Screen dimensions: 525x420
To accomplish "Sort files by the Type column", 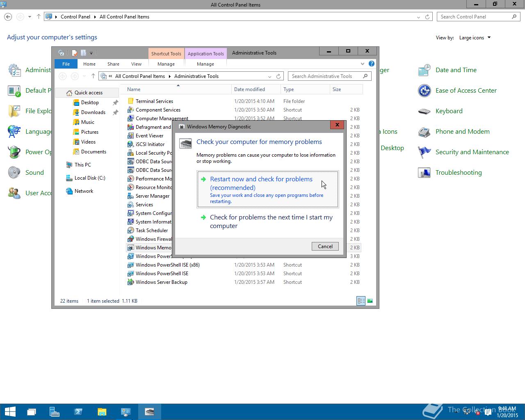I will pyautogui.click(x=305, y=89).
